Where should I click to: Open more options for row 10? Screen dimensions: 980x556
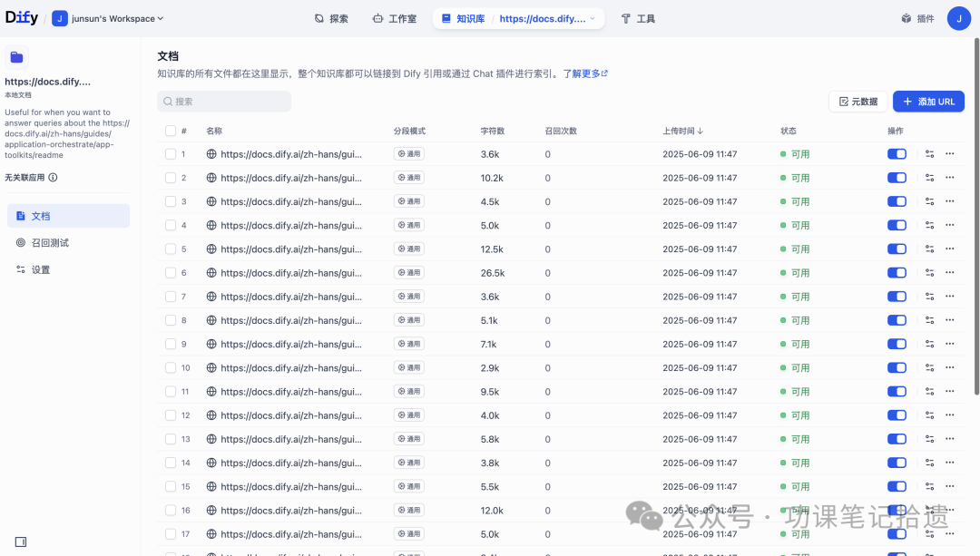click(949, 367)
